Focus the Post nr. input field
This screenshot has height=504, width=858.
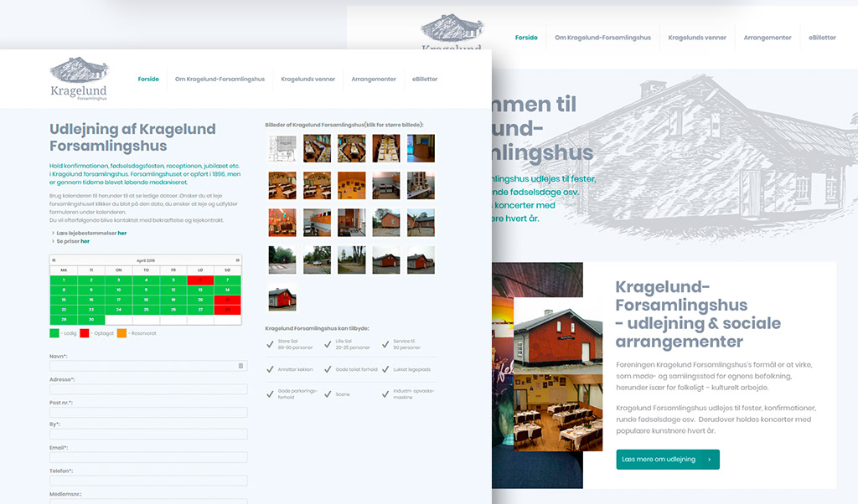(x=148, y=412)
